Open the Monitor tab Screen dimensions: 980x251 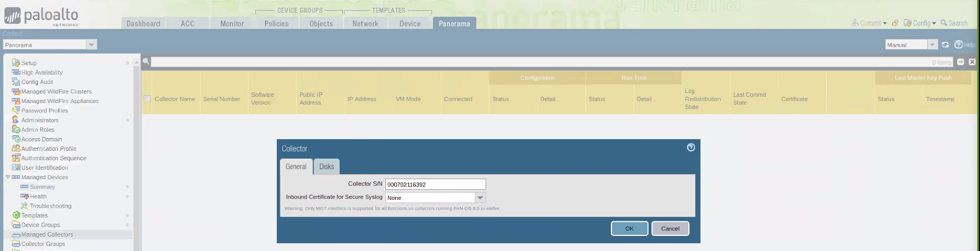click(232, 23)
